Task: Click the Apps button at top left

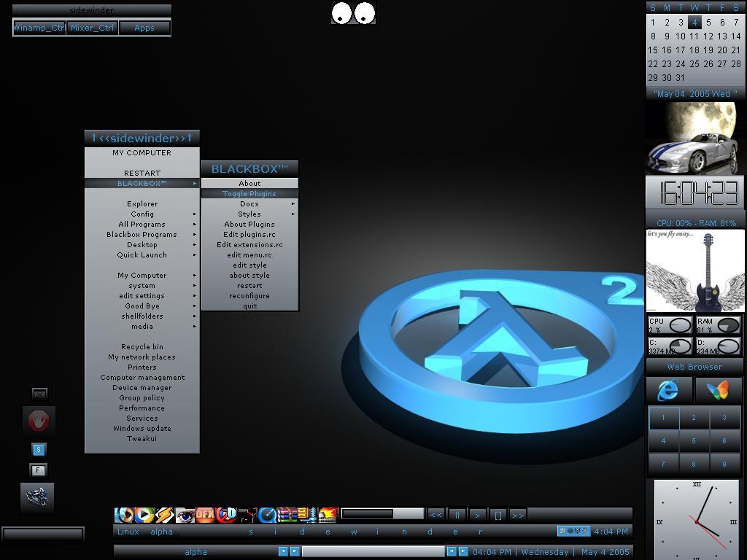Action: pos(144,28)
